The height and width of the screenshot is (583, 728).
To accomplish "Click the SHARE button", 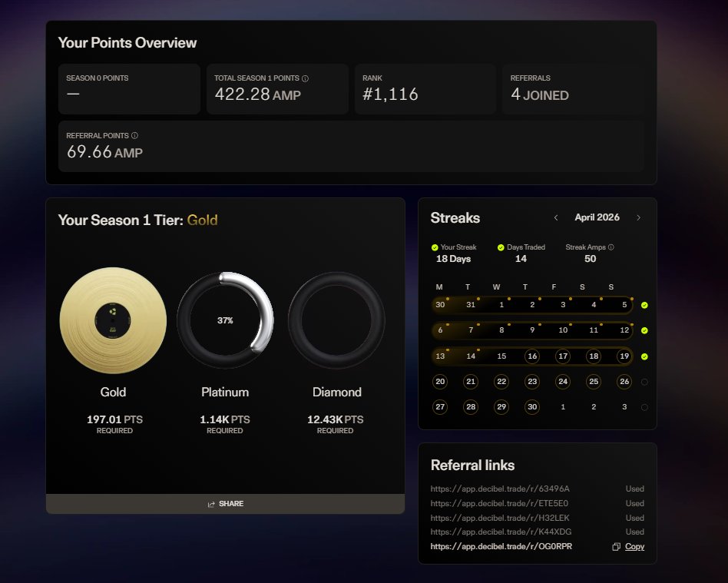I will (225, 504).
